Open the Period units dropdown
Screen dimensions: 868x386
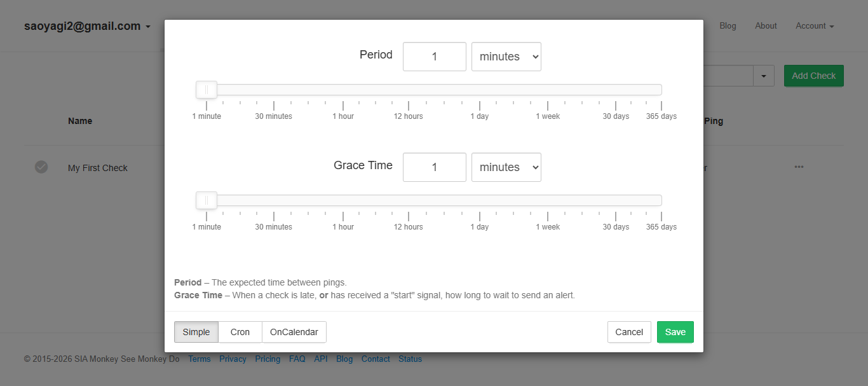pyautogui.click(x=506, y=57)
